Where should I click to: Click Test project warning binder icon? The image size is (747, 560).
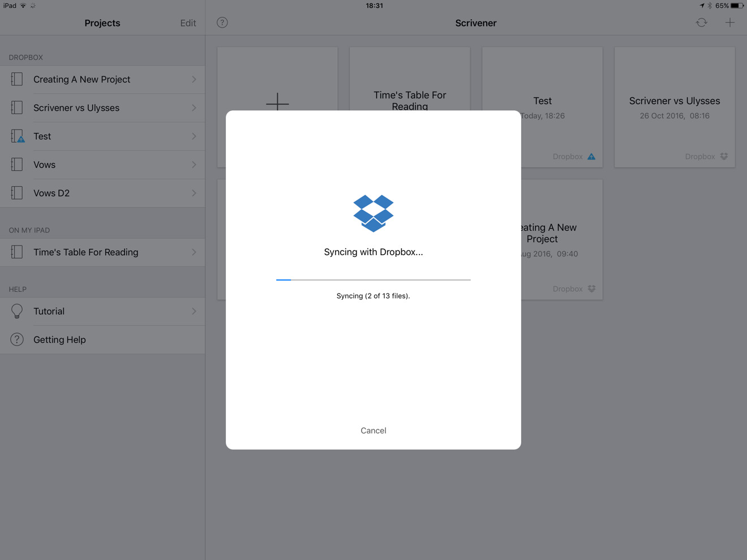point(18,136)
